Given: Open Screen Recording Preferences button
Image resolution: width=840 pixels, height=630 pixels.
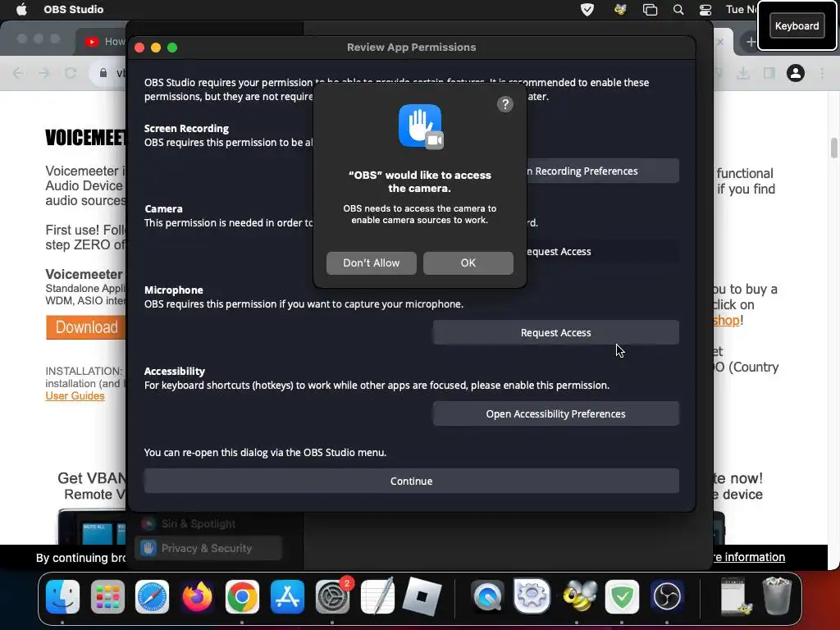Looking at the screenshot, I should click(x=603, y=171).
